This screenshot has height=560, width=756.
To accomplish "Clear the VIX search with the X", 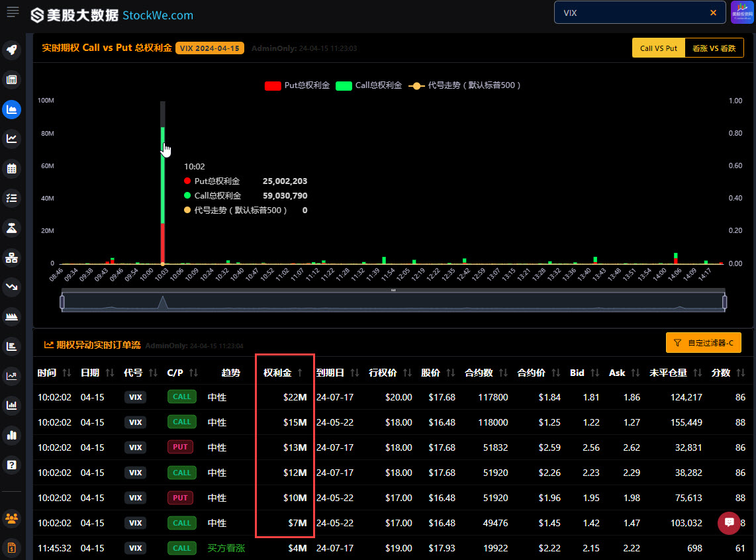I will 713,13.
